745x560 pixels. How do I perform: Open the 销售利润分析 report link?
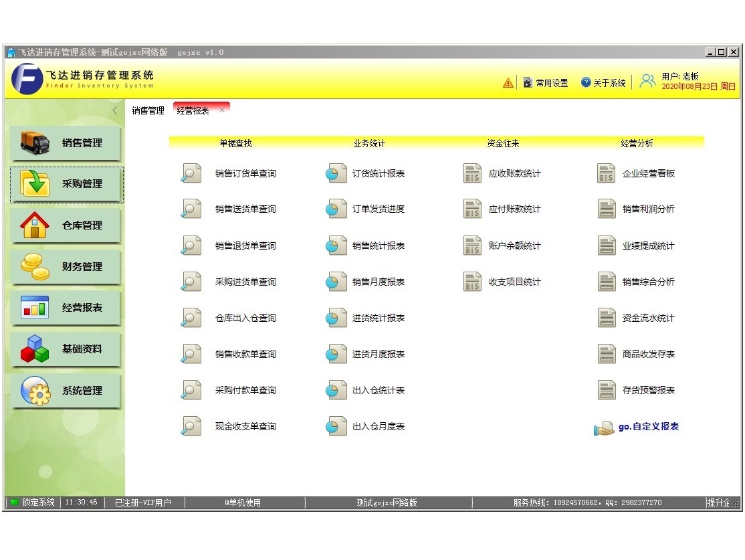(648, 209)
